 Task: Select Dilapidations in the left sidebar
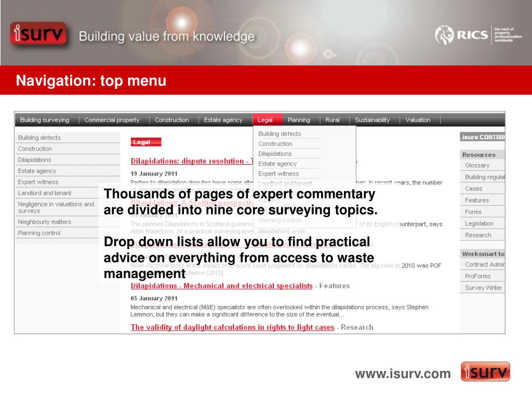(68, 160)
